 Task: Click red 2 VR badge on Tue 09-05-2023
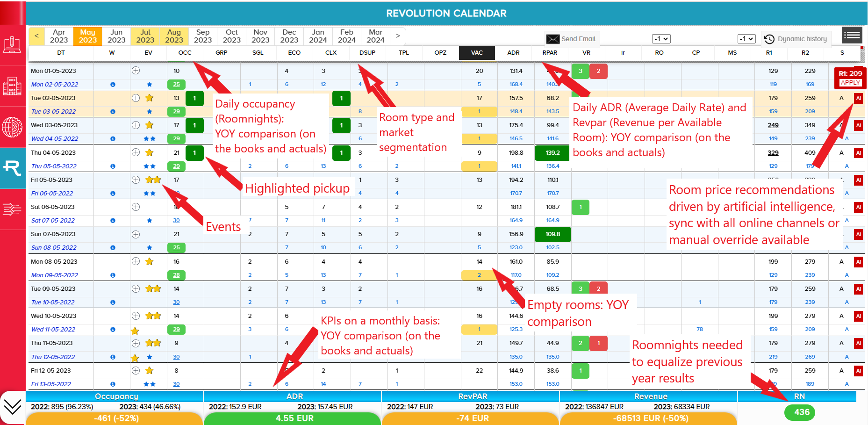click(598, 289)
